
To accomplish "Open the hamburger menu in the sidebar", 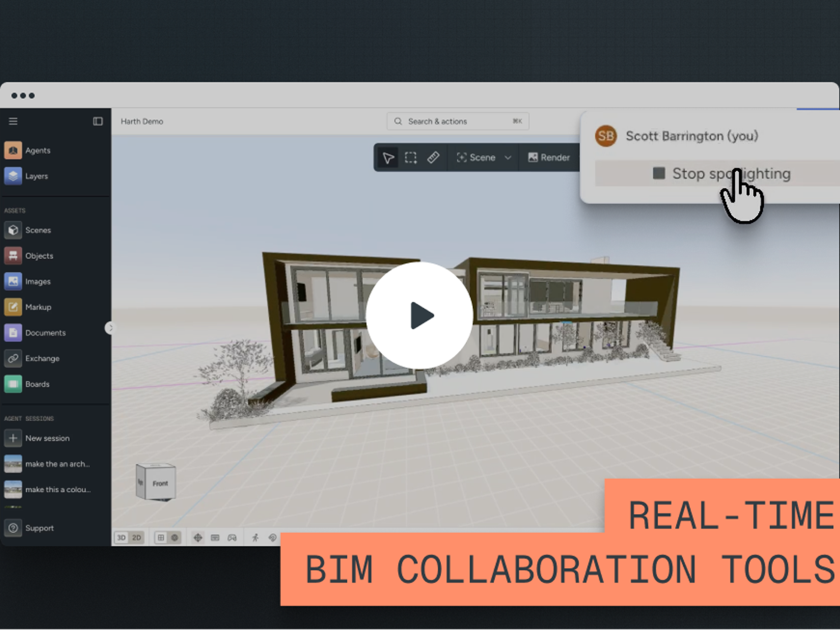I will pos(13,121).
